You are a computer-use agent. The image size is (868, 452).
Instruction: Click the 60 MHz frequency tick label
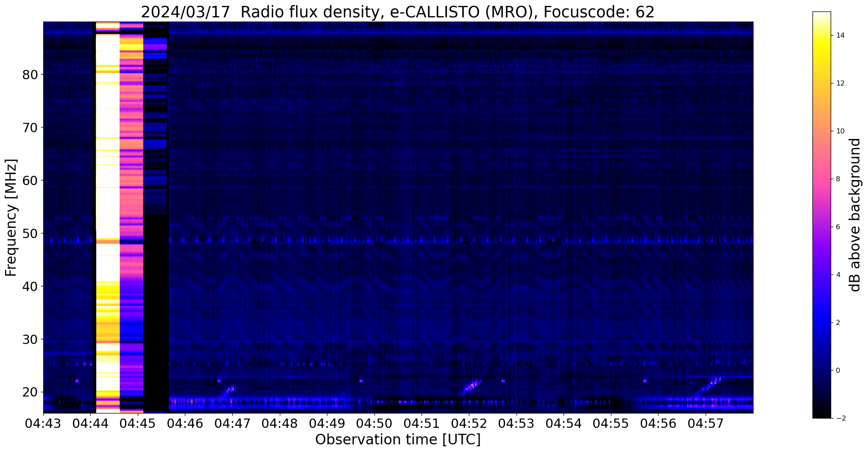coord(31,180)
